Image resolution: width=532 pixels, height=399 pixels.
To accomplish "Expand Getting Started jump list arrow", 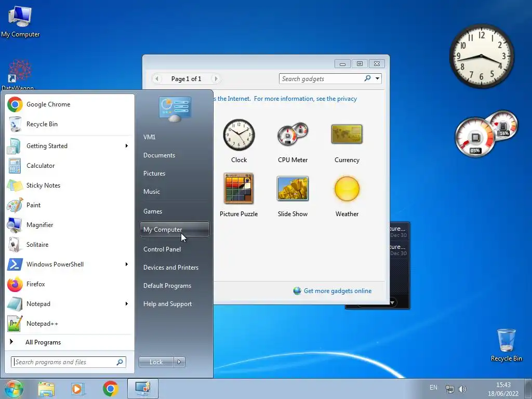I will point(127,146).
